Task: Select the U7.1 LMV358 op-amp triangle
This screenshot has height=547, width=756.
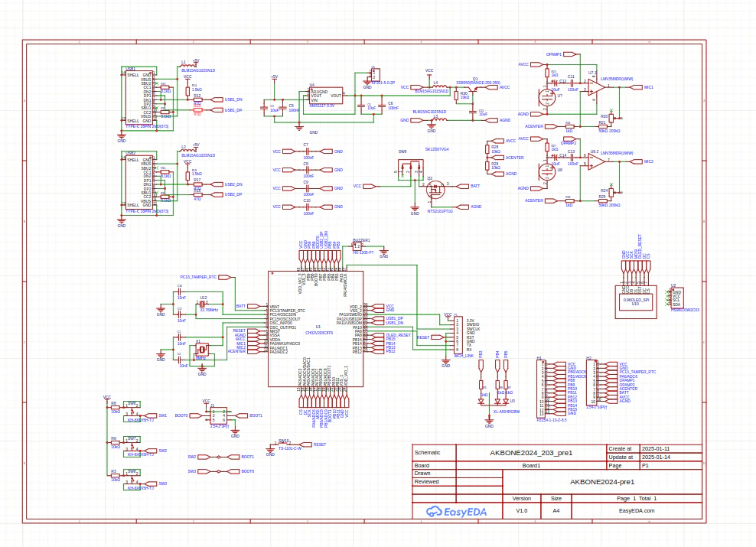Action: pyautogui.click(x=596, y=88)
